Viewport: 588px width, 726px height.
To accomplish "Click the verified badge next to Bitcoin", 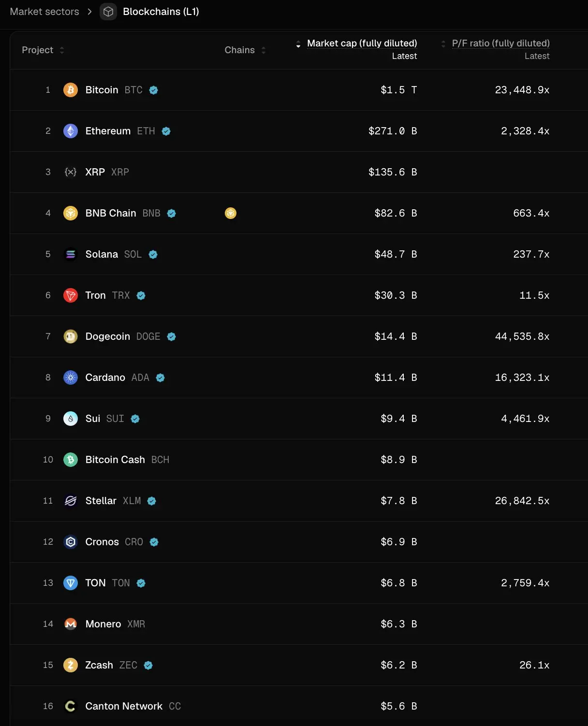I will coord(153,90).
